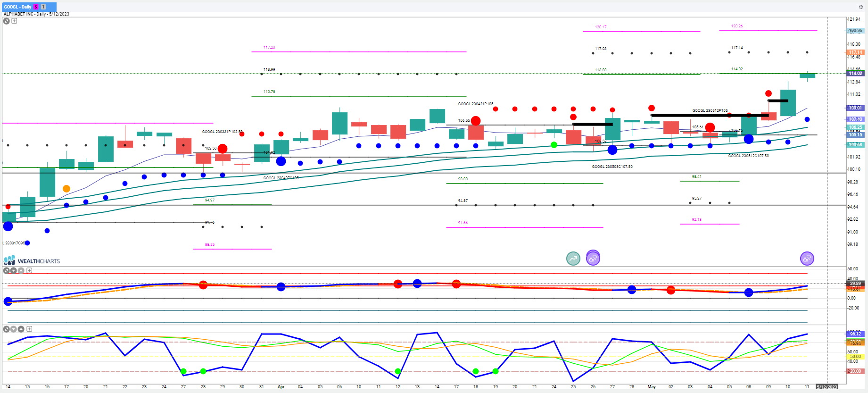Click the 106.25 price axis tag
868x393 pixels.
[855, 127]
